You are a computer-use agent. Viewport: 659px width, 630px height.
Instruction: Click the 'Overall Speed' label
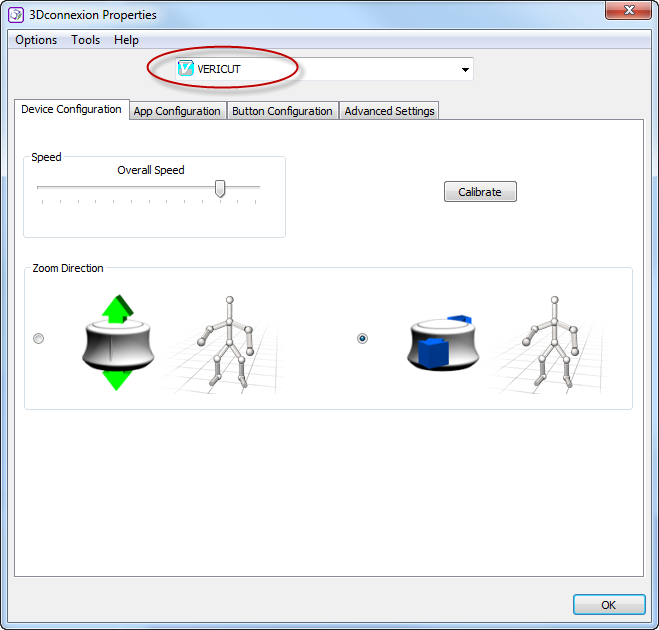[151, 170]
